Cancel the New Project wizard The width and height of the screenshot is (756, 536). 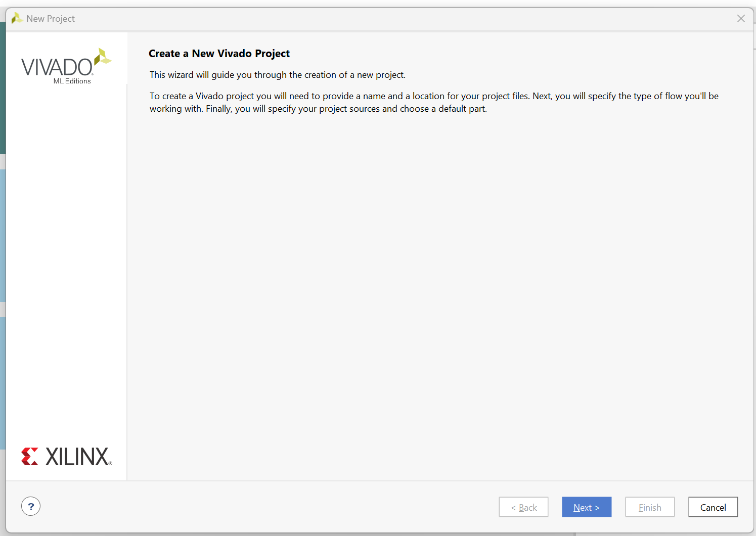pyautogui.click(x=713, y=507)
